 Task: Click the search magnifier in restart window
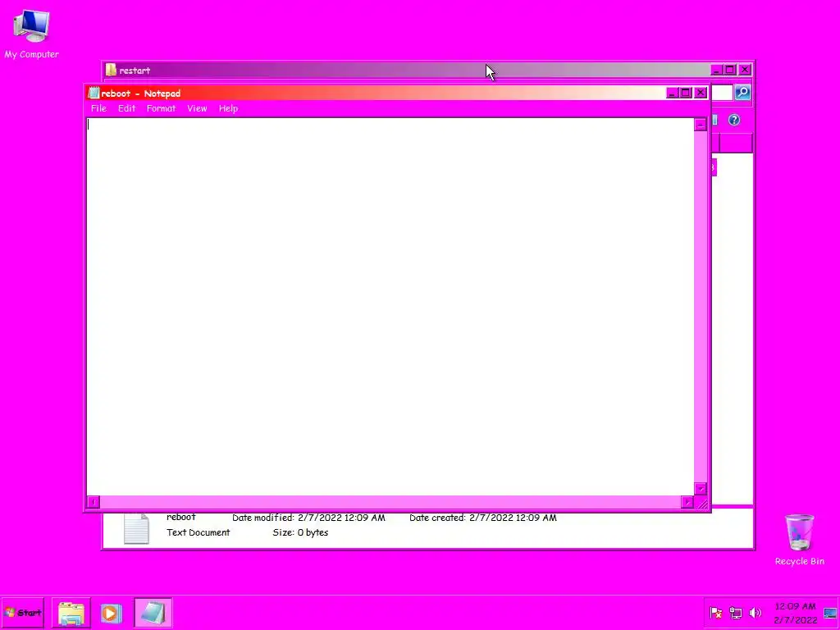pyautogui.click(x=742, y=93)
